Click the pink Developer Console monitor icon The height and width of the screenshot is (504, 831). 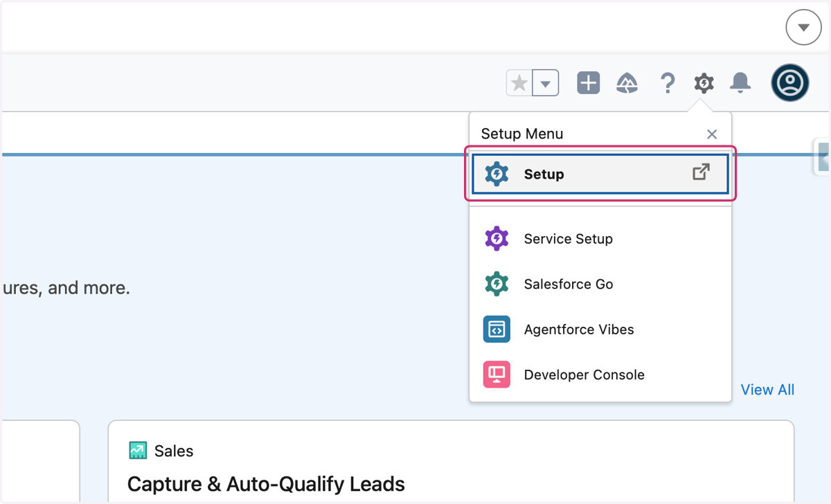click(x=497, y=375)
